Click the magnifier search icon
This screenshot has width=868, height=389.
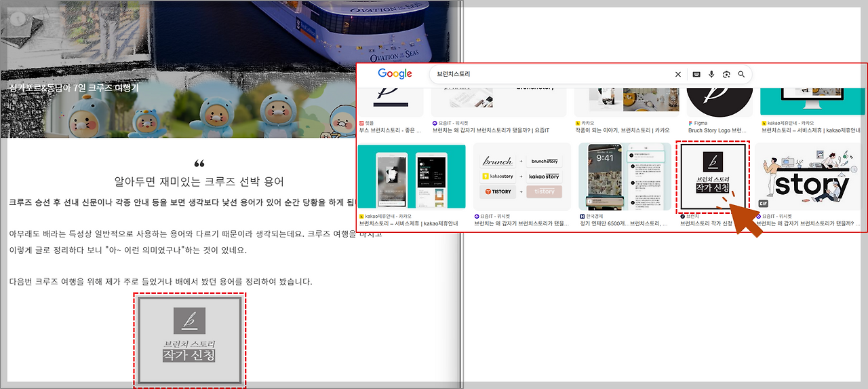(x=741, y=74)
